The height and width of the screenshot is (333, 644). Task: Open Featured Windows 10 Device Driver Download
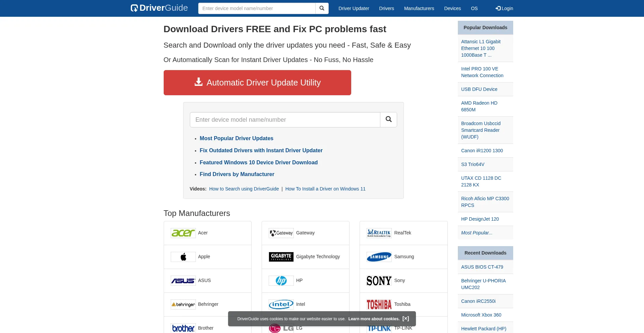[259, 162]
